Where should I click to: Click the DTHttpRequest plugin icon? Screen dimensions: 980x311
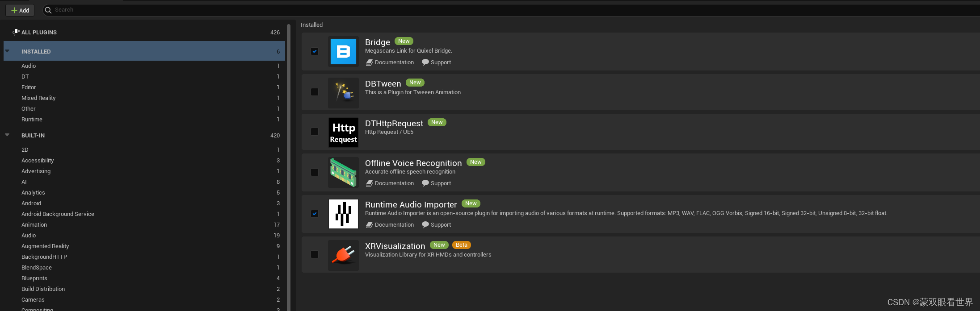tap(343, 133)
